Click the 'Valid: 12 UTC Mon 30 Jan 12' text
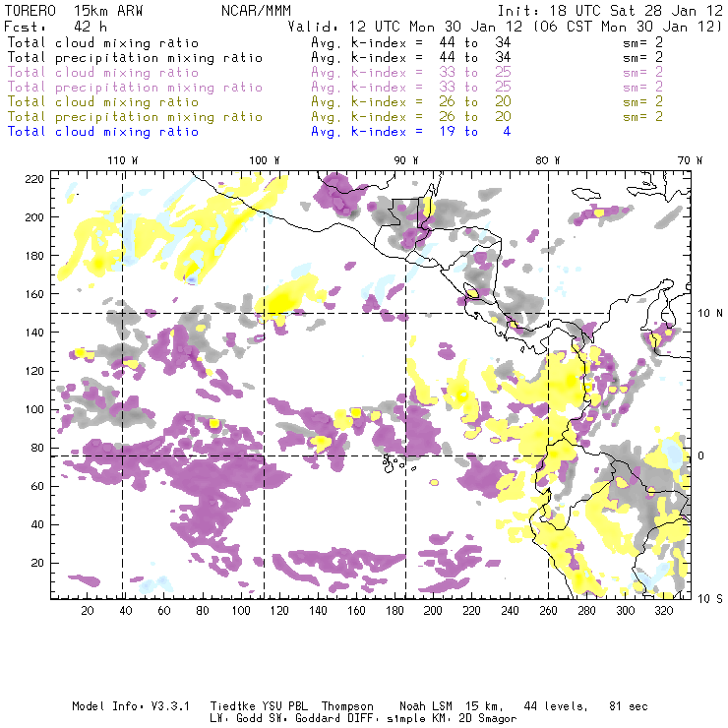The width and height of the screenshot is (728, 728). tap(405, 26)
